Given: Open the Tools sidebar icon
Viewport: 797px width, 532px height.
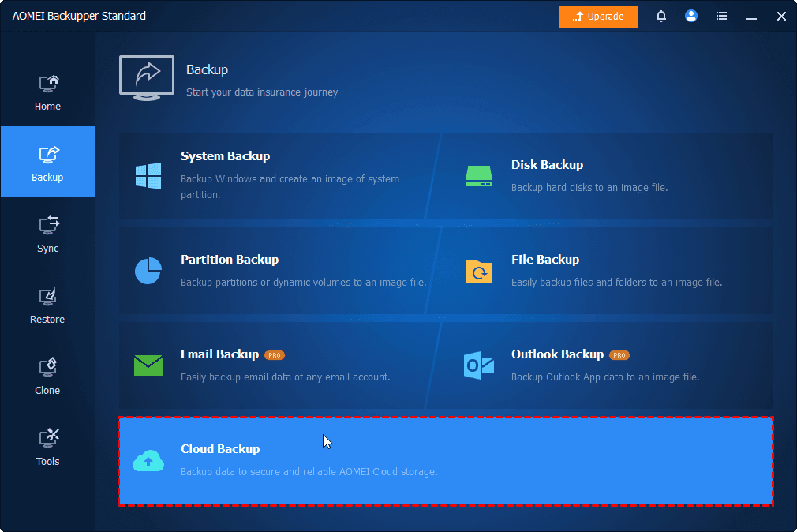Looking at the screenshot, I should pyautogui.click(x=49, y=438).
